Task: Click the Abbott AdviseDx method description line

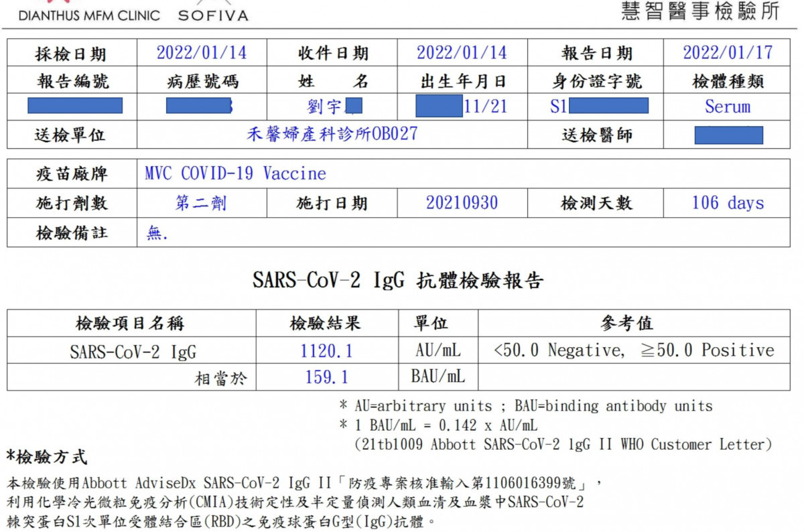Action: tap(305, 483)
